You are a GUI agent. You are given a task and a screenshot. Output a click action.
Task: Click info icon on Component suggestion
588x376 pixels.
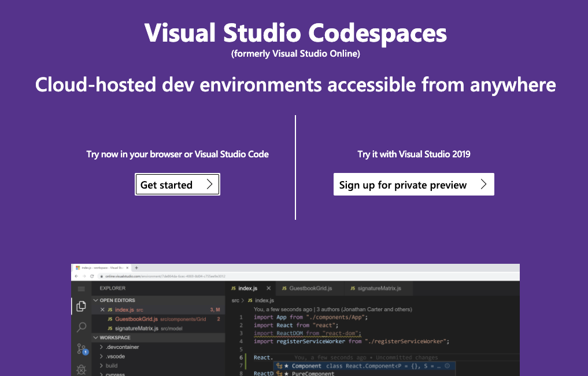447,366
